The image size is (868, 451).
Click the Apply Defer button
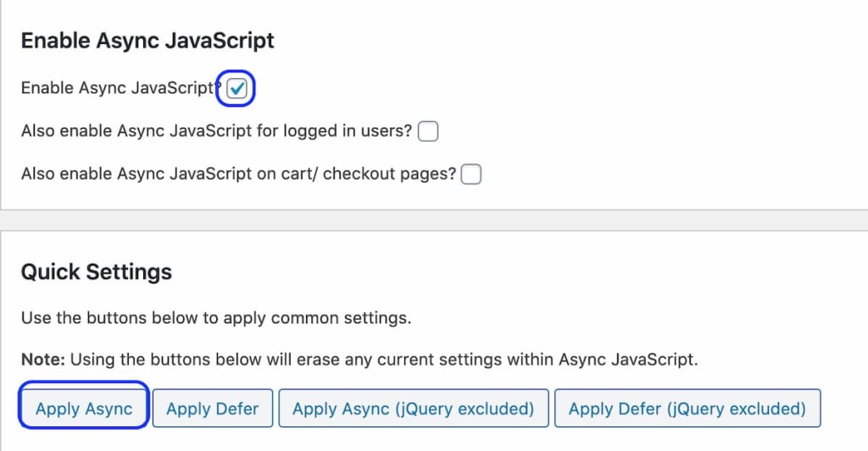[x=212, y=409]
